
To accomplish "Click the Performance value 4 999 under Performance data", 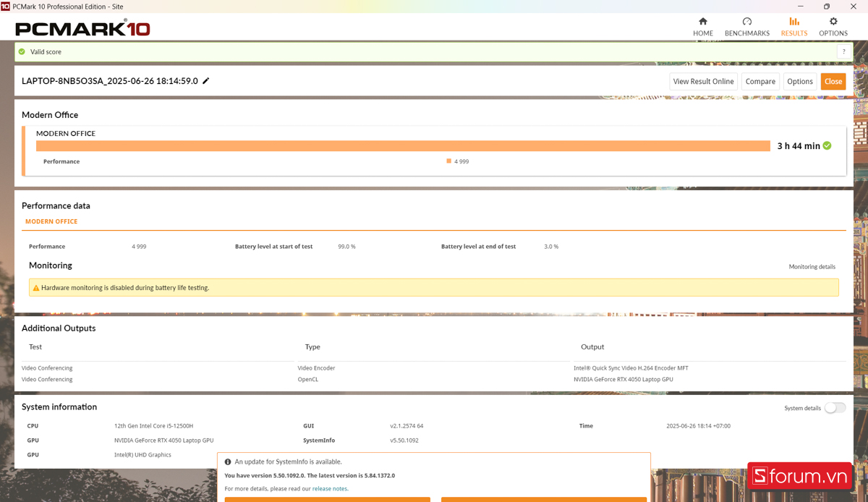I will point(139,247).
